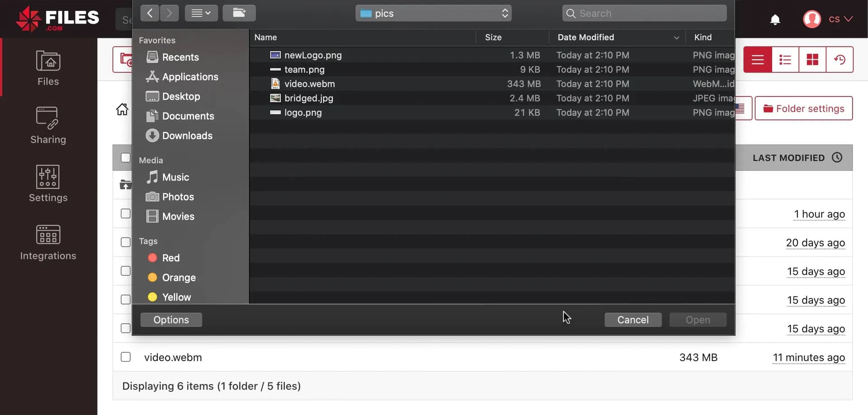Click the notifications bell icon

[x=775, y=19]
